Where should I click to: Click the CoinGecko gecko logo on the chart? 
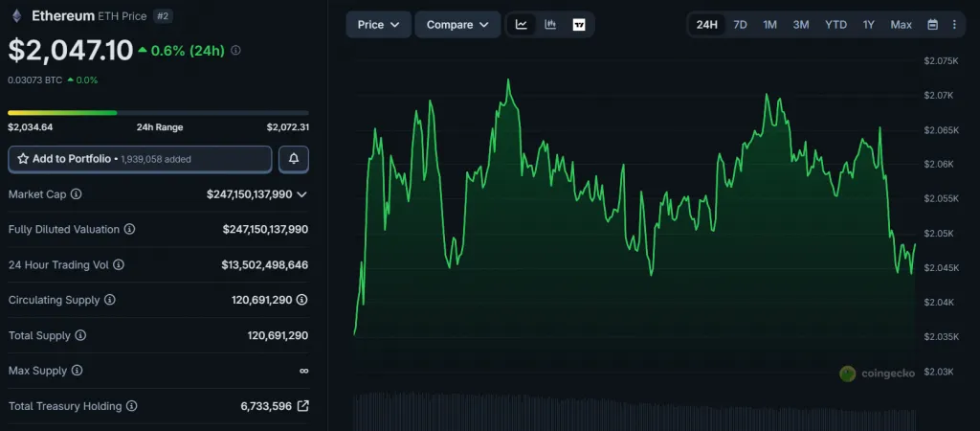point(848,374)
